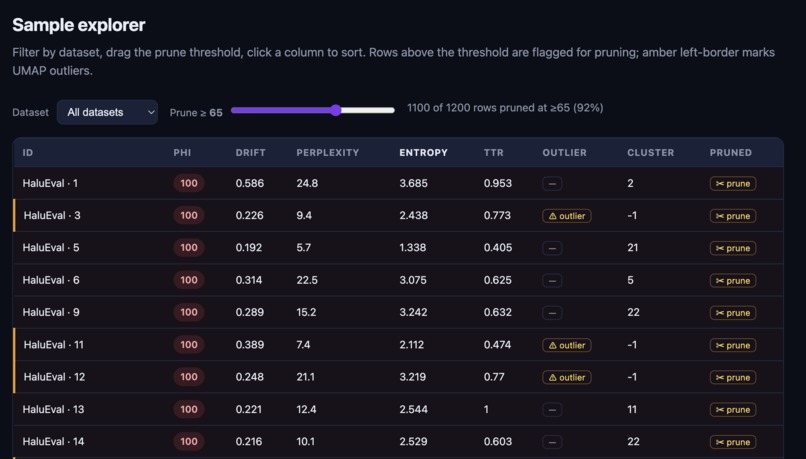The width and height of the screenshot is (806, 459).
Task: Select the row ID HaluEval · 3
Action: [x=52, y=215]
